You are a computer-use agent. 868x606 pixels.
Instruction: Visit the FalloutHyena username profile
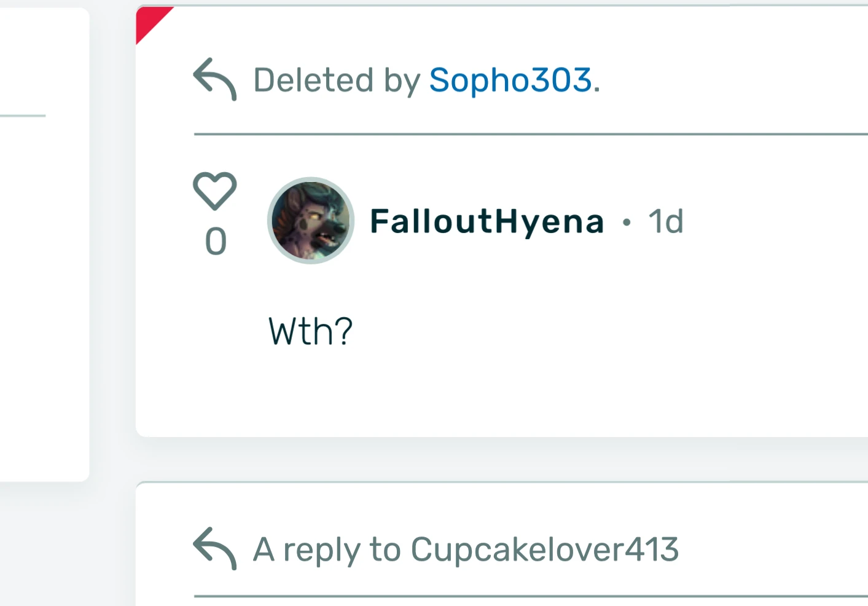click(x=487, y=221)
